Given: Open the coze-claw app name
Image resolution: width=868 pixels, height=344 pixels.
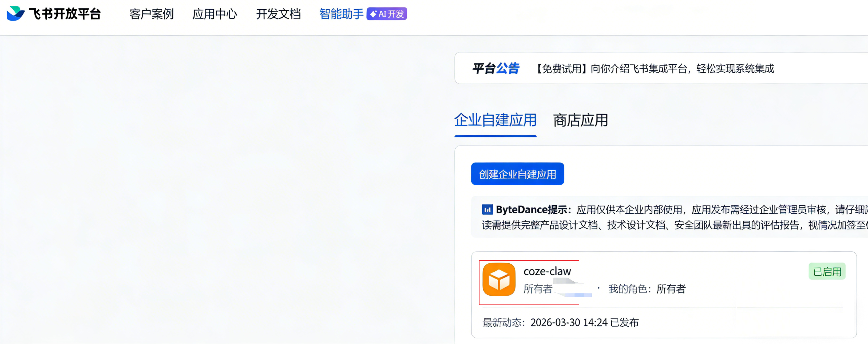Looking at the screenshot, I should [547, 271].
